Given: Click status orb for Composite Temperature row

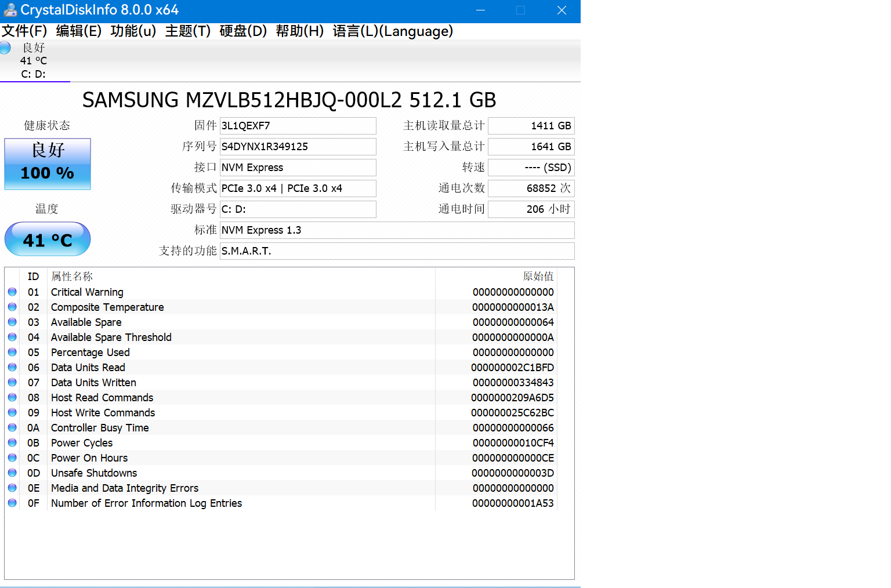Looking at the screenshot, I should click(x=12, y=307).
